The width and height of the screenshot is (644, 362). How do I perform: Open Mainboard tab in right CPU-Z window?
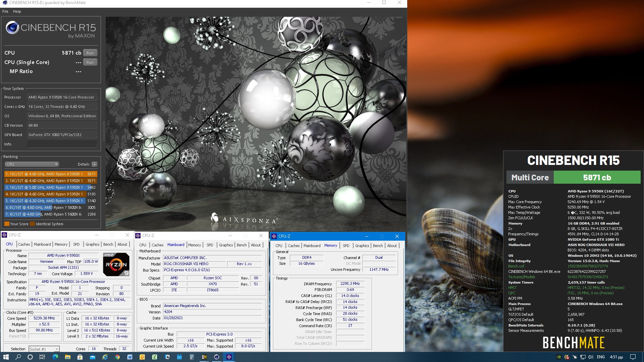312,246
